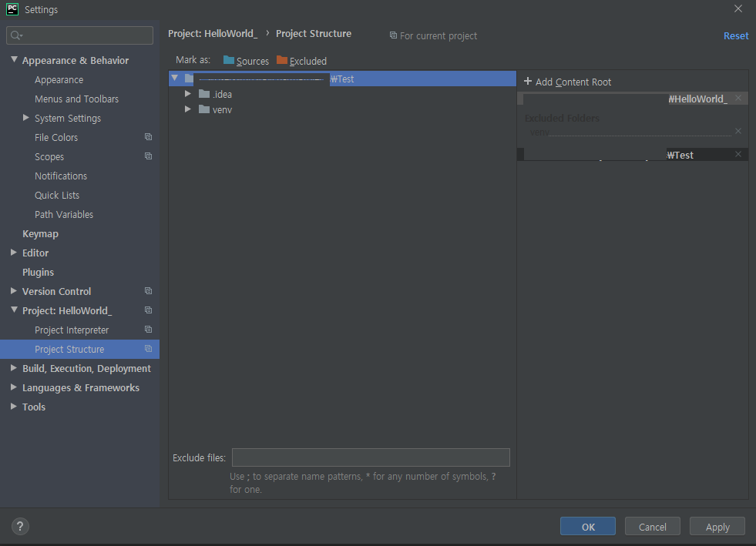Collapse Appearance & Behavior section
The width and height of the screenshot is (756, 546).
(14, 60)
